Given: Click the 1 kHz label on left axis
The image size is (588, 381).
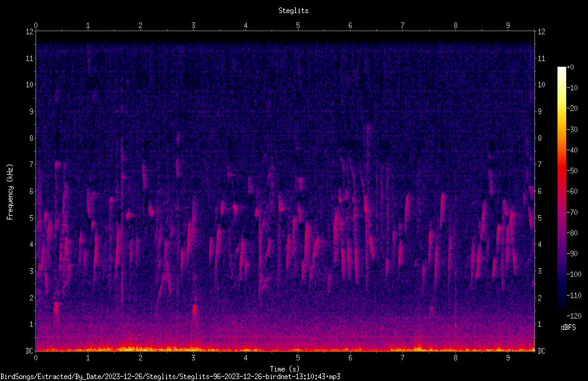Looking at the screenshot, I should (32, 324).
